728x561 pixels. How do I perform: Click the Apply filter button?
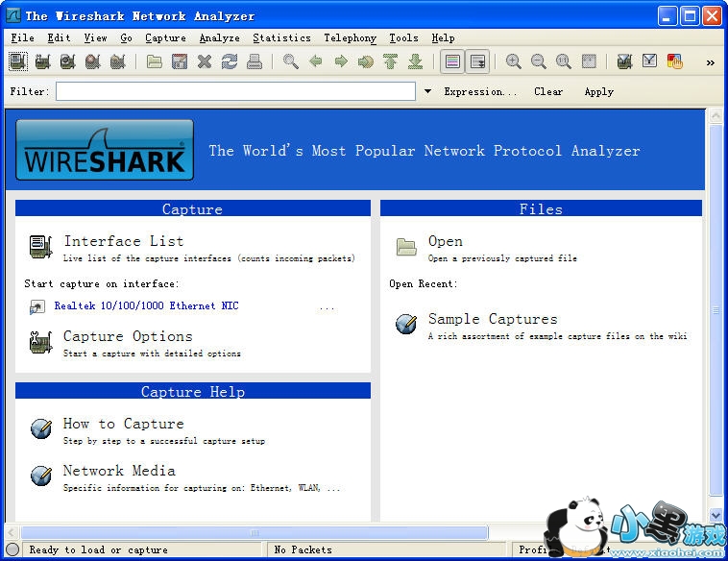click(x=598, y=92)
